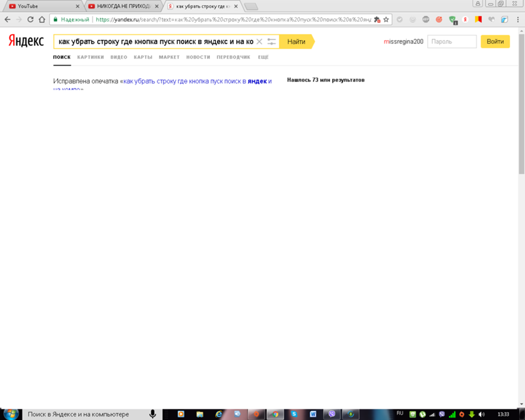525x420 pixels.
Task: Open the corrected typo query link
Action: coord(198,81)
